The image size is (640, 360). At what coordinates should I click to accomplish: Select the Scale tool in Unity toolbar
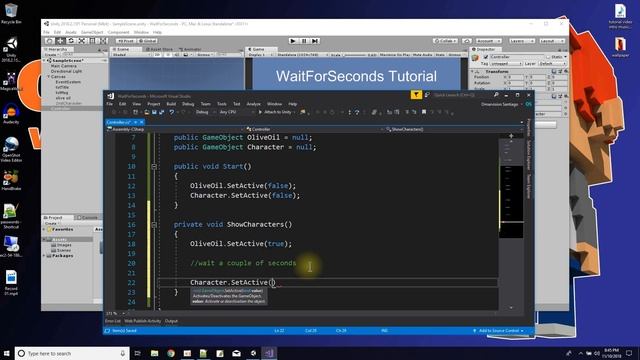point(82,41)
